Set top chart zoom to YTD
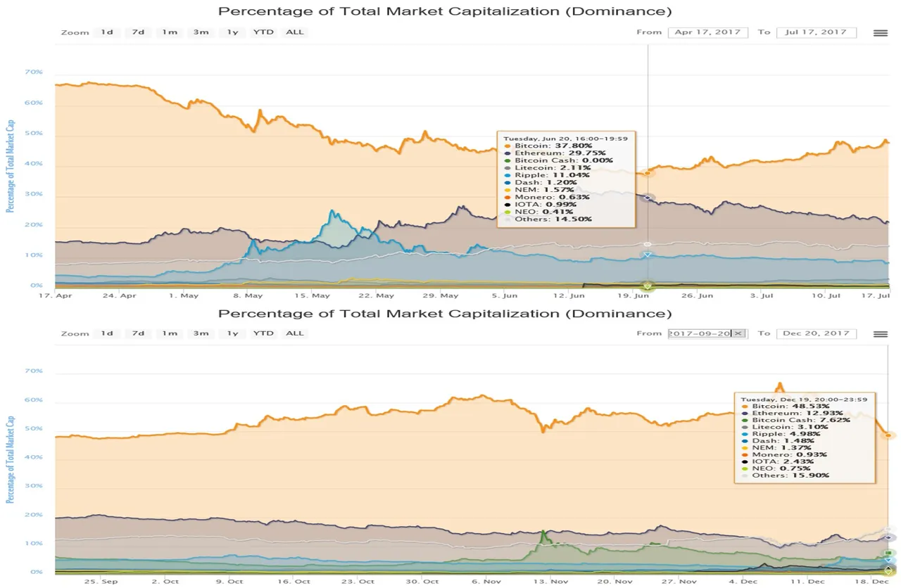 [x=263, y=32]
